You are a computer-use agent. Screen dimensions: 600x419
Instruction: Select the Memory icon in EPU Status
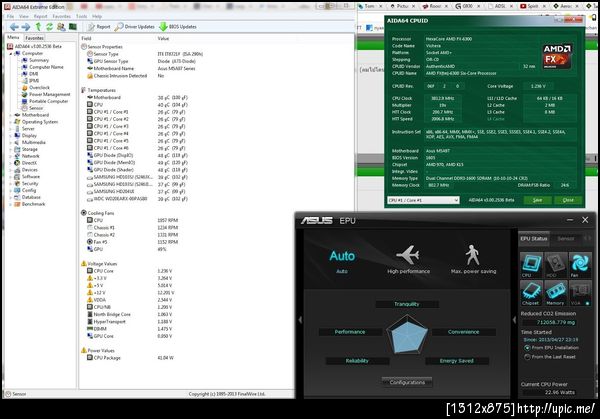click(x=555, y=293)
